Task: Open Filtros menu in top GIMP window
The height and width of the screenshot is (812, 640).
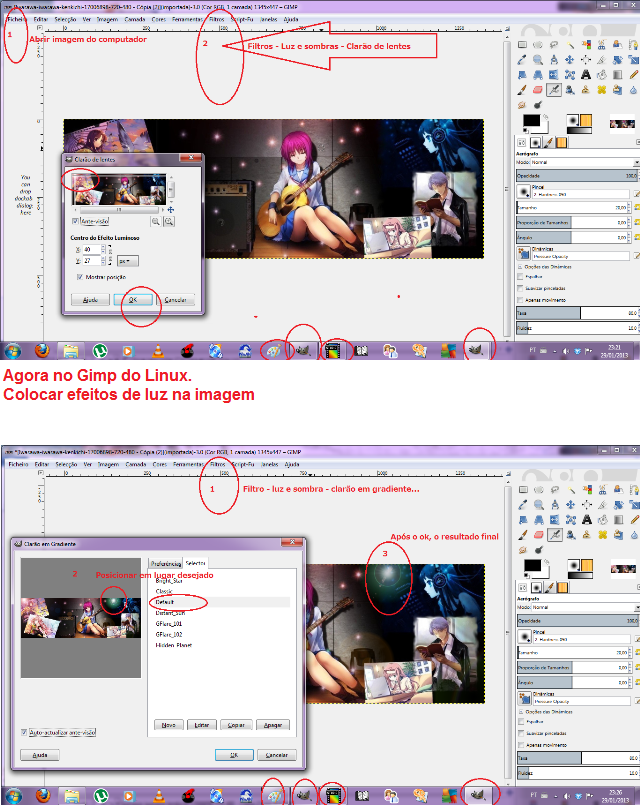Action: pyautogui.click(x=217, y=19)
